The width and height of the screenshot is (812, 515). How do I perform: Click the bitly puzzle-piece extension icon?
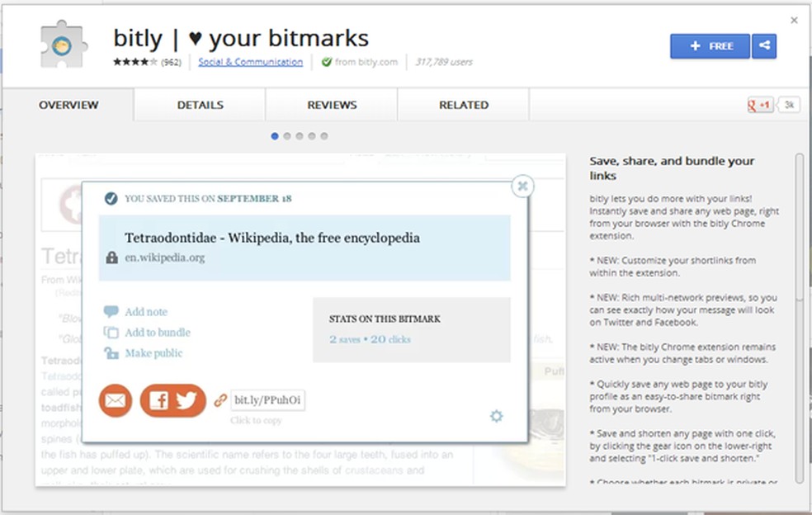pos(64,44)
